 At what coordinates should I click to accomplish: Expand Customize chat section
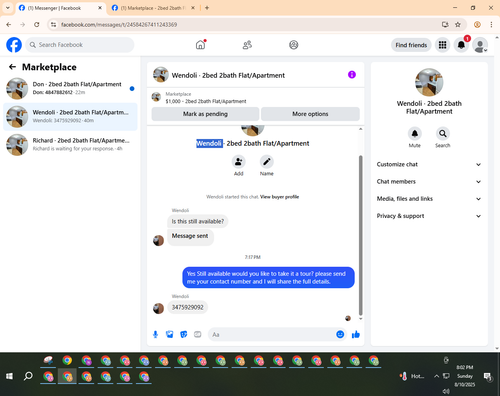(x=429, y=164)
